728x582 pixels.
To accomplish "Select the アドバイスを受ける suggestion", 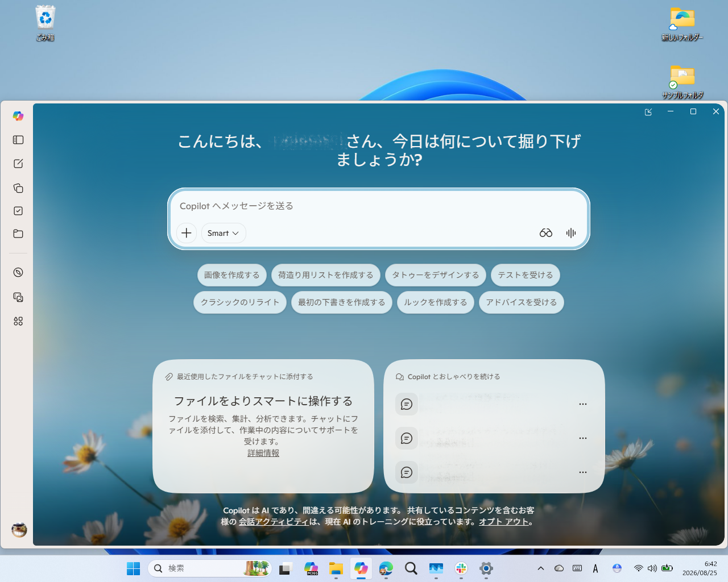I will pyautogui.click(x=522, y=302).
